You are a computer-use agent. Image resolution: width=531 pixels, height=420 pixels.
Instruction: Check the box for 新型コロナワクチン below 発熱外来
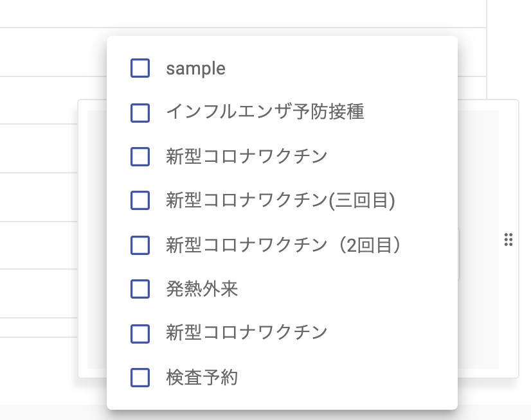tap(140, 333)
